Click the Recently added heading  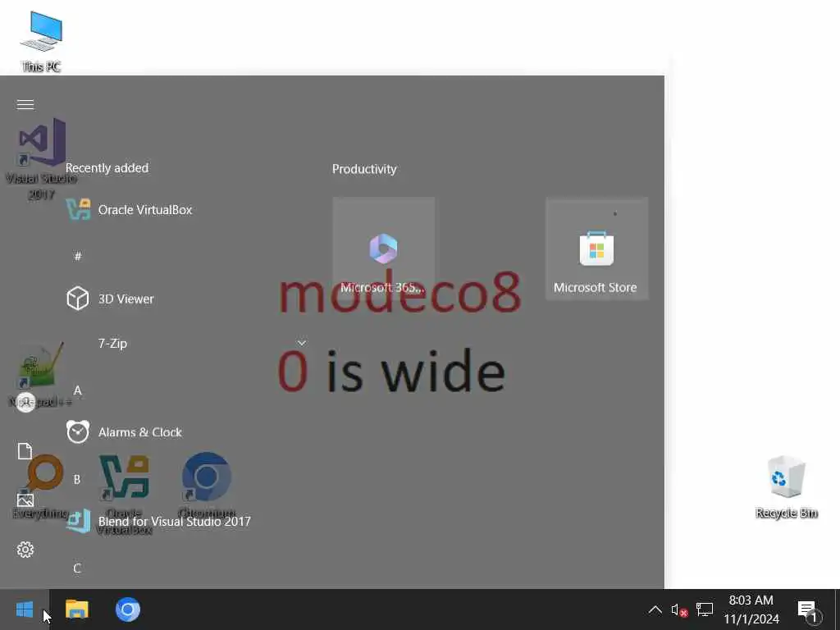[107, 167]
